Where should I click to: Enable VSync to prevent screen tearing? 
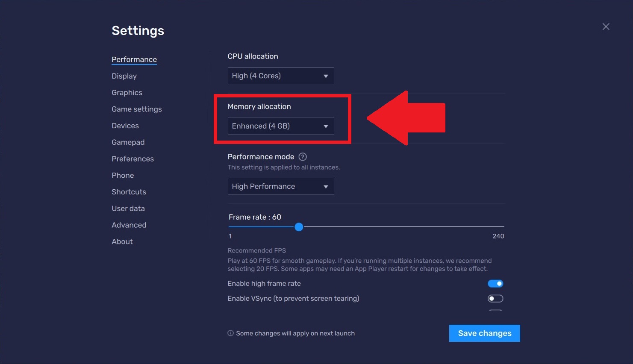(495, 298)
